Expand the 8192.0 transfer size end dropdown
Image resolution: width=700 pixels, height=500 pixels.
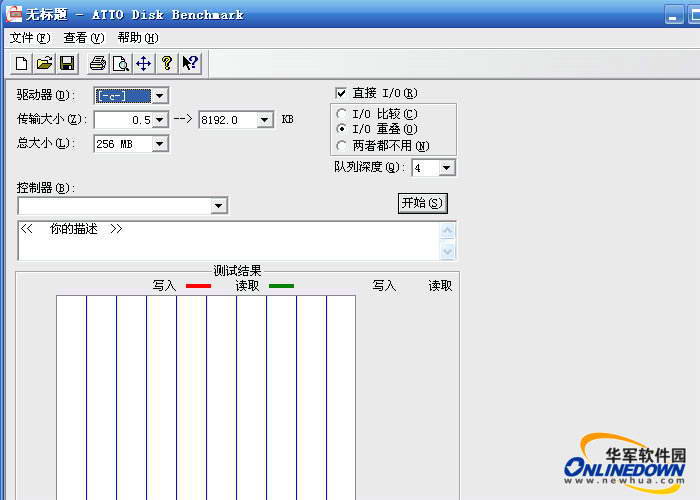point(265,120)
